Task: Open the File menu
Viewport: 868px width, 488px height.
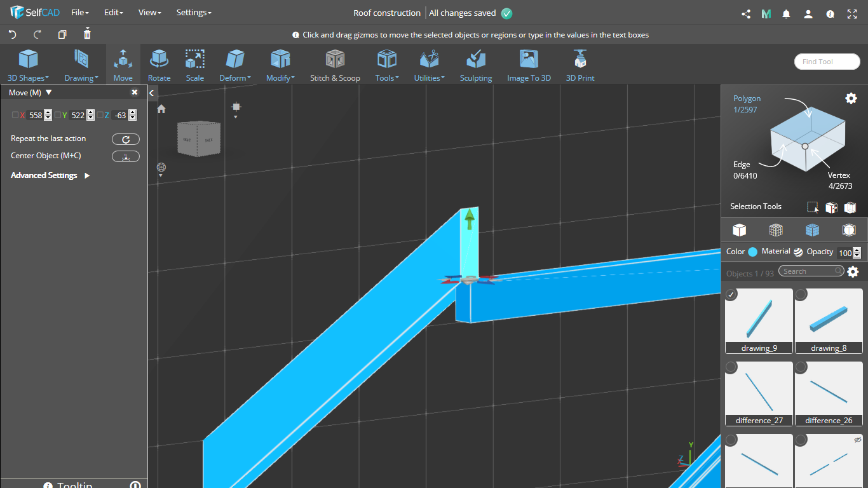Action: [80, 13]
